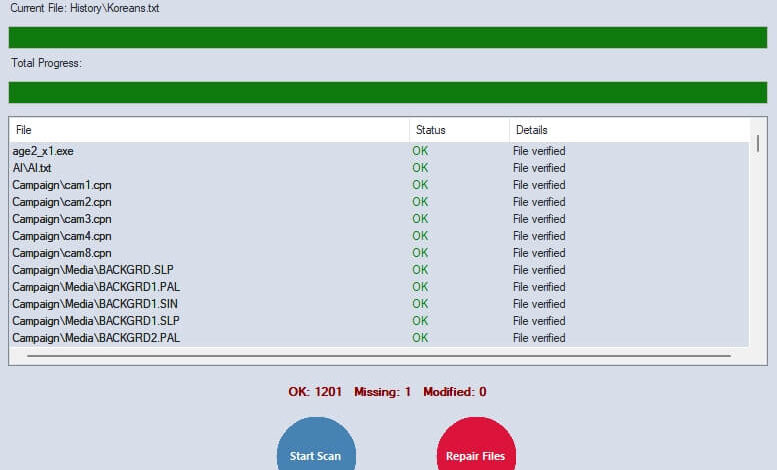
Task: Select the Campaign\Media\BACKGRD1.SLP row
Action: pyautogui.click(x=379, y=321)
